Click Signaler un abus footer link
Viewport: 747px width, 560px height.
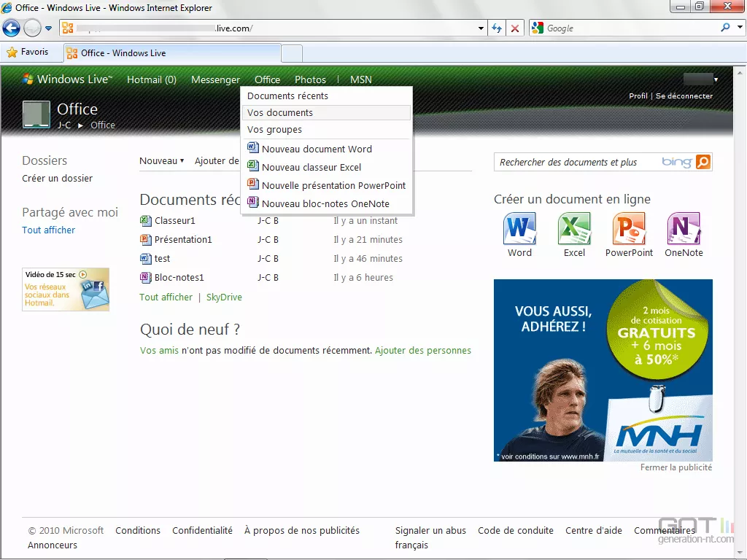click(x=430, y=531)
